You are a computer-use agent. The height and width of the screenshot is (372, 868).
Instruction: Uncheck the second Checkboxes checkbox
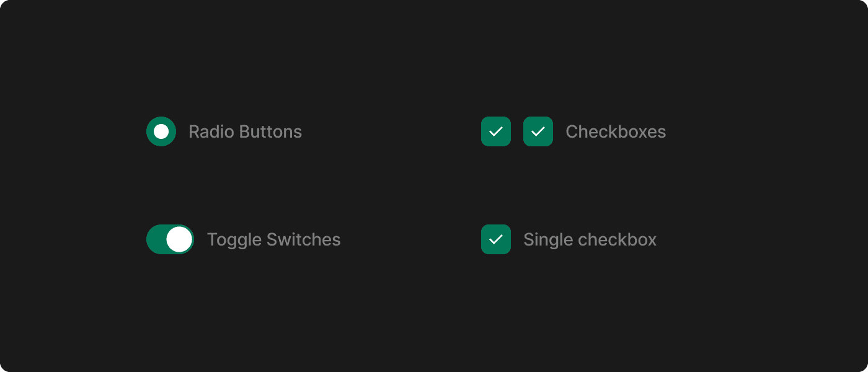[538, 131]
